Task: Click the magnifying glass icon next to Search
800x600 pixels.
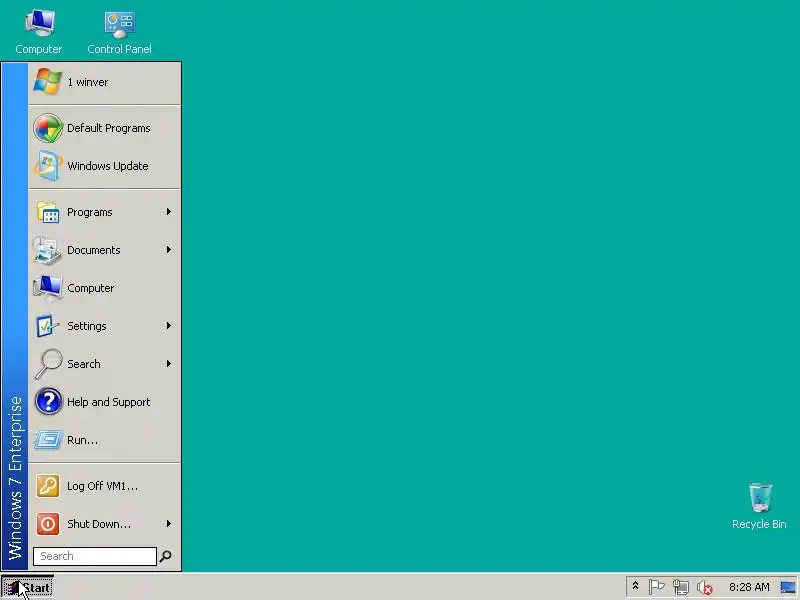Action: [48, 364]
